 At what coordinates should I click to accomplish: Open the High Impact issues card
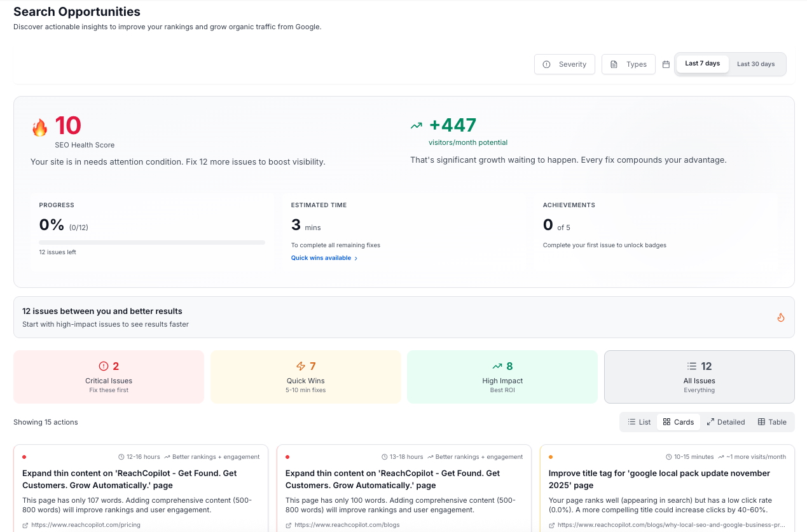click(502, 375)
